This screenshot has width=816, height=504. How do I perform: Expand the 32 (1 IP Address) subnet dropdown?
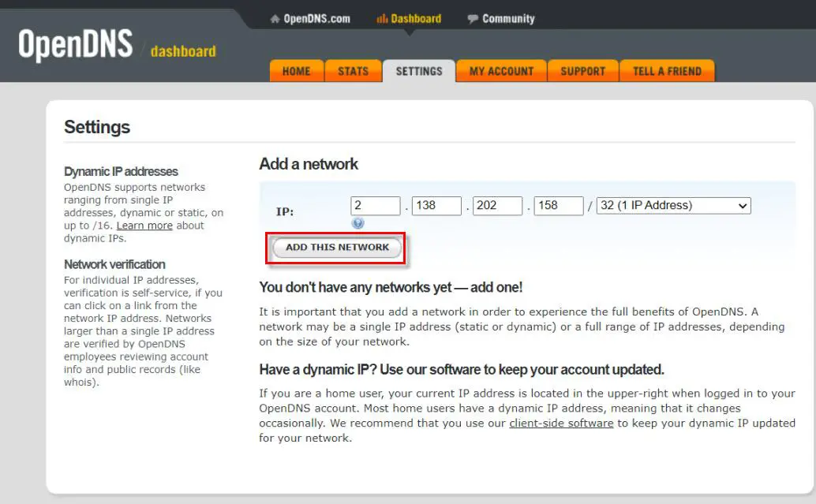click(673, 205)
